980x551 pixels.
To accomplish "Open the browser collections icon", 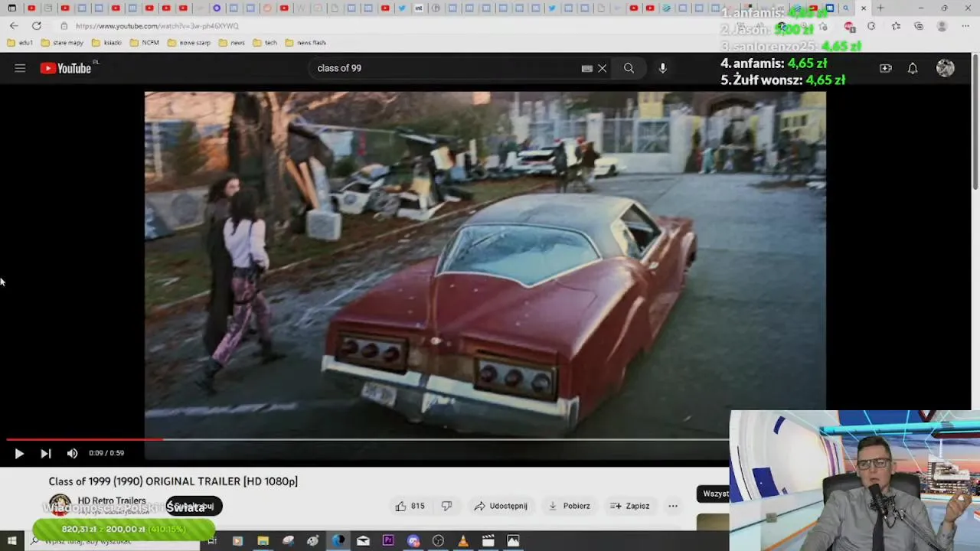I will point(919,26).
